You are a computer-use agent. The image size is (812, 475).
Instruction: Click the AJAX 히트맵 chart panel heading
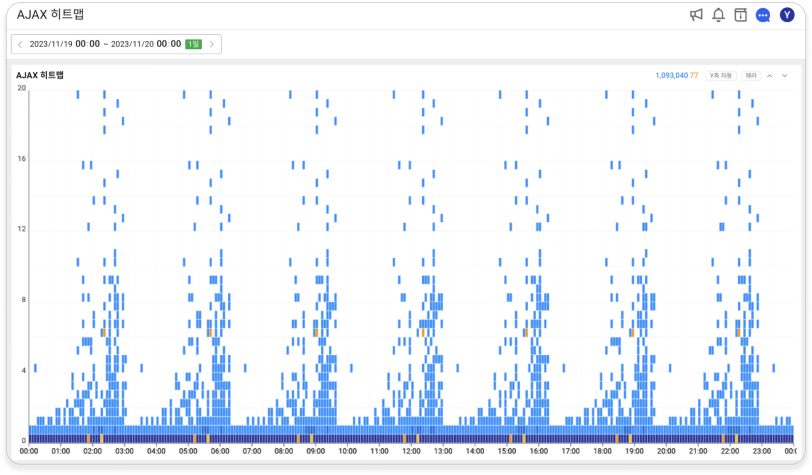[40, 75]
